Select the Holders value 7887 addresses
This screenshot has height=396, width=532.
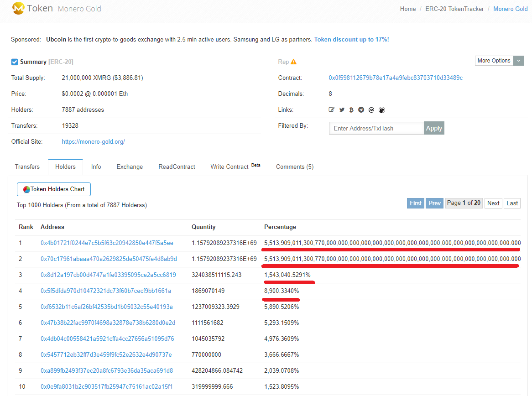click(83, 109)
